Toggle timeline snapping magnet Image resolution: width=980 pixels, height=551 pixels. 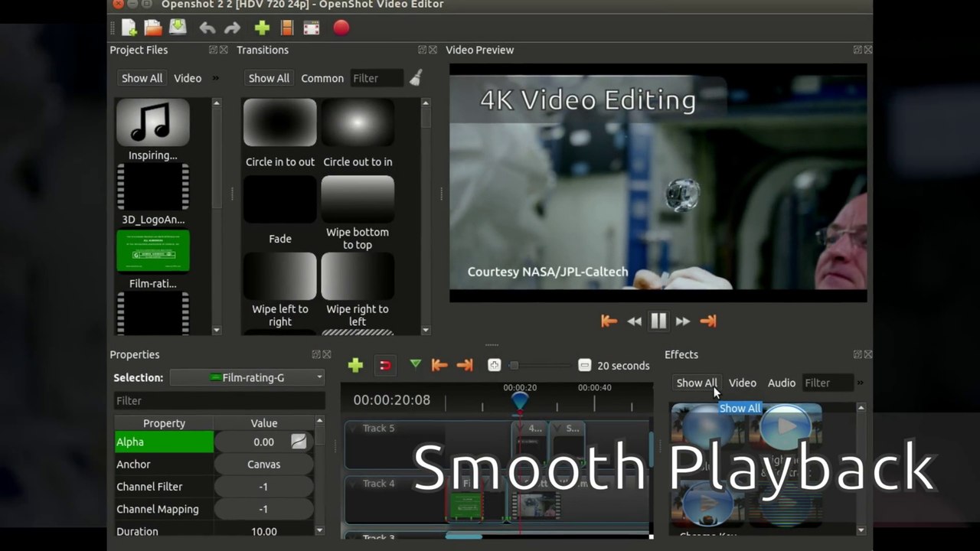coord(385,366)
